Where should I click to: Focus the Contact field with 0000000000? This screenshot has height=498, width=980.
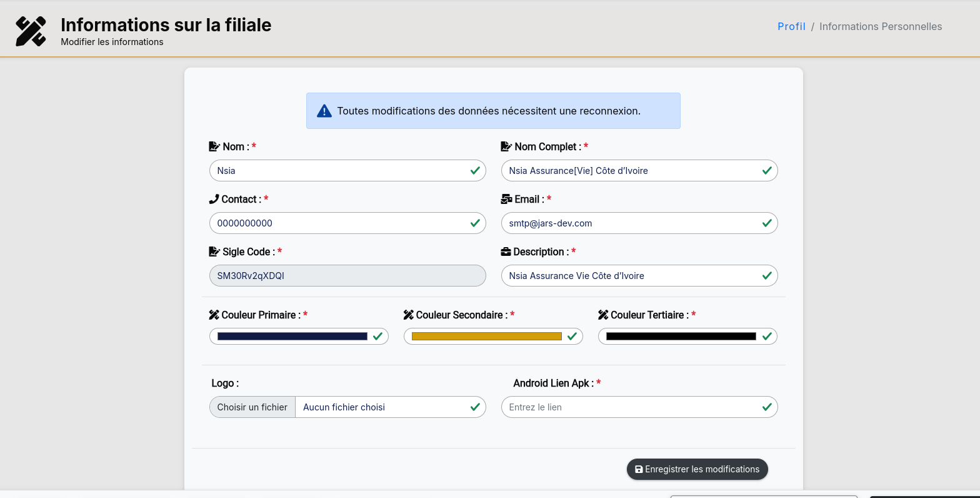click(339, 223)
